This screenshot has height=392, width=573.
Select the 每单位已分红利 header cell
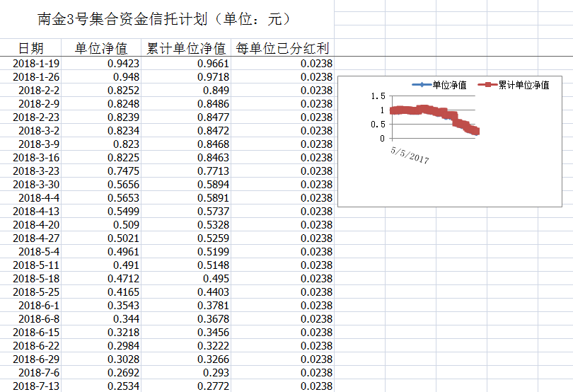click(282, 48)
